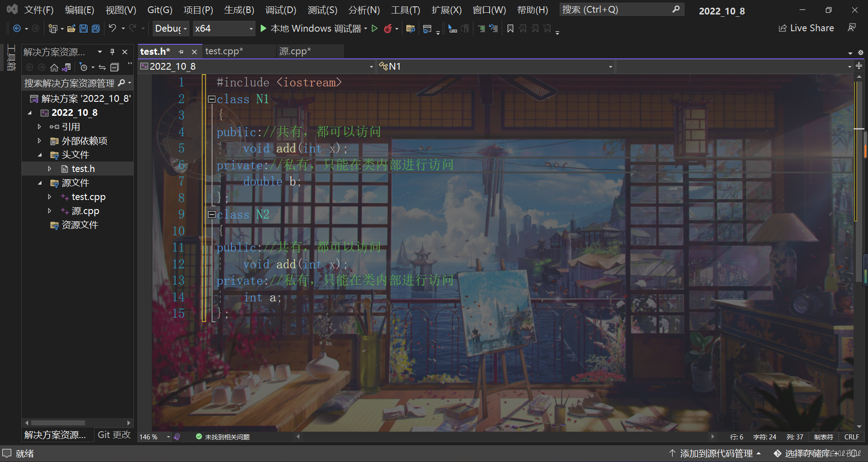Collapse the 源文件 folder

pos(39,183)
